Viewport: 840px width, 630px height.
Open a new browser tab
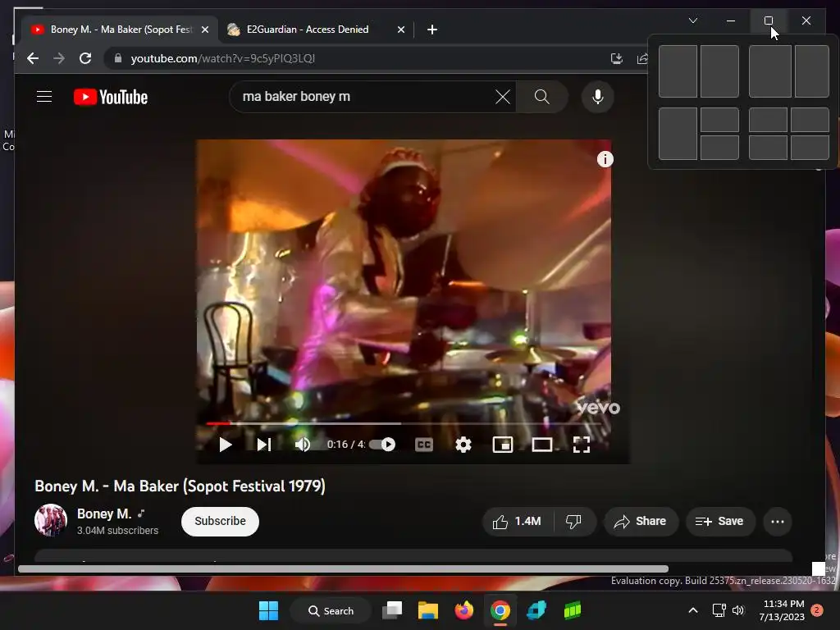pos(432,30)
